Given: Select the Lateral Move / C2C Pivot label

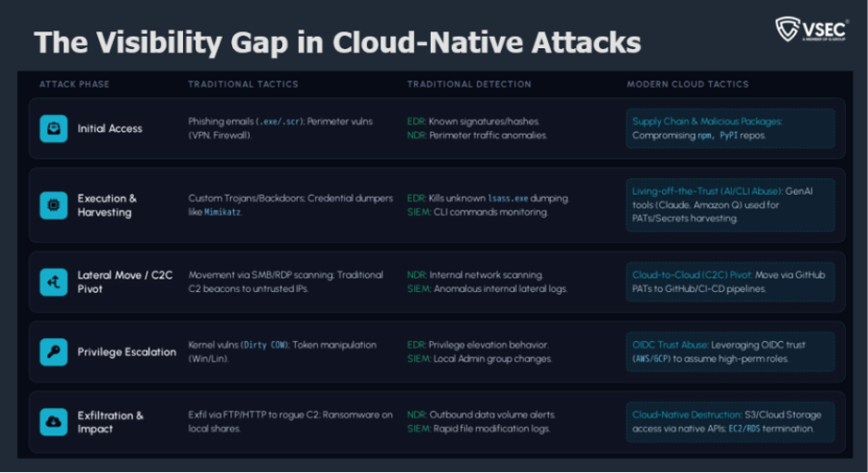Looking at the screenshot, I should tap(125, 282).
